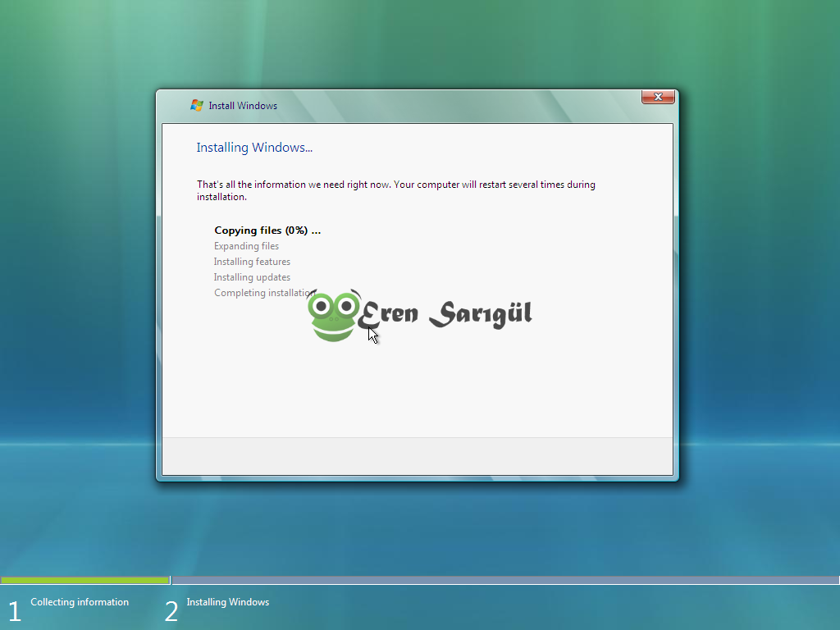
Task: Click the Windows flag icon in the title bar
Action: point(196,105)
